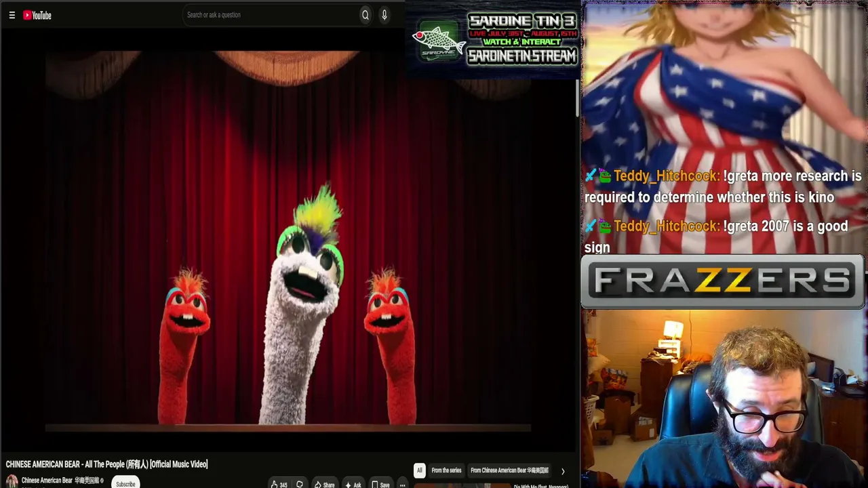Open the three-dot more actions menu
Viewport: 868px width, 488px height.
pos(402,485)
